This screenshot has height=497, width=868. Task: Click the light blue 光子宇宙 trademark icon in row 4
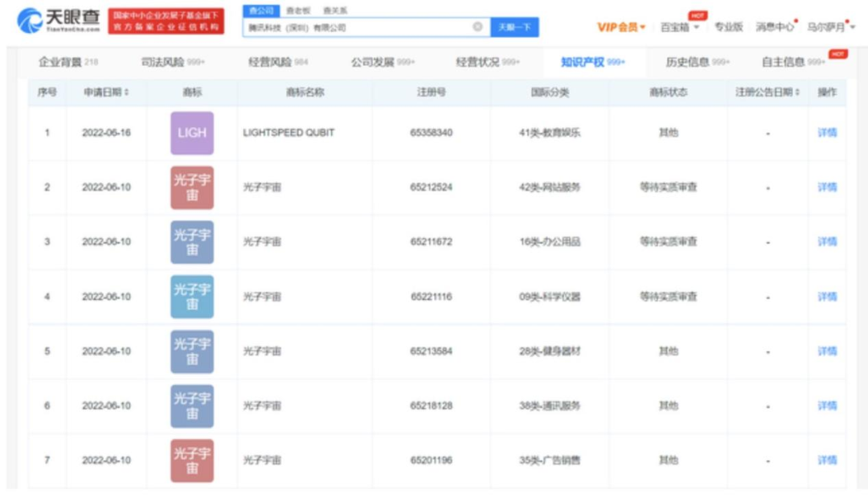click(192, 297)
